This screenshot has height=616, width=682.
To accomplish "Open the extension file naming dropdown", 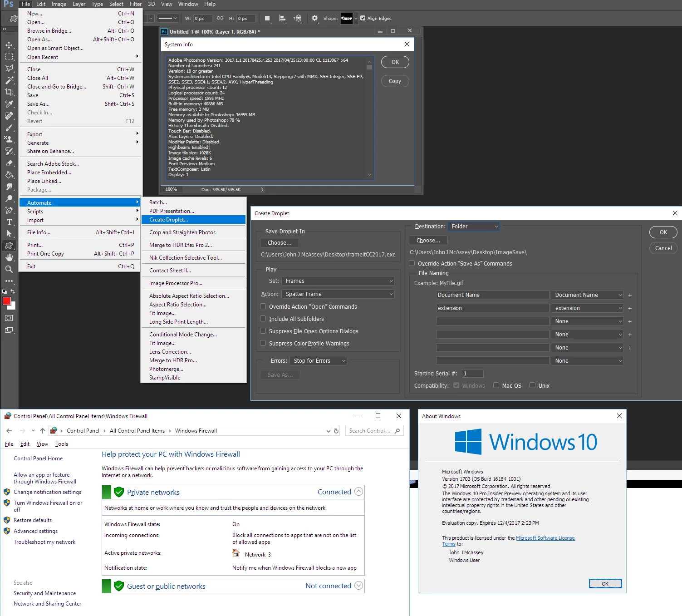I will point(588,308).
